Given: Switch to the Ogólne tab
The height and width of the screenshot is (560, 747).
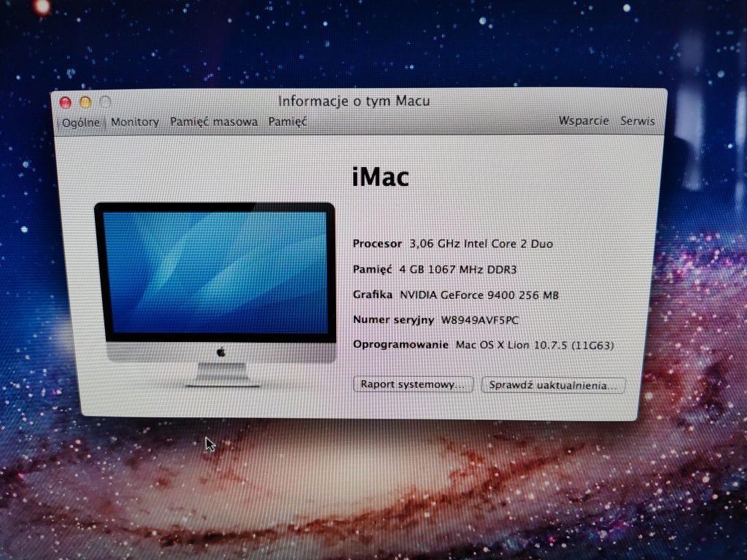Looking at the screenshot, I should (80, 122).
